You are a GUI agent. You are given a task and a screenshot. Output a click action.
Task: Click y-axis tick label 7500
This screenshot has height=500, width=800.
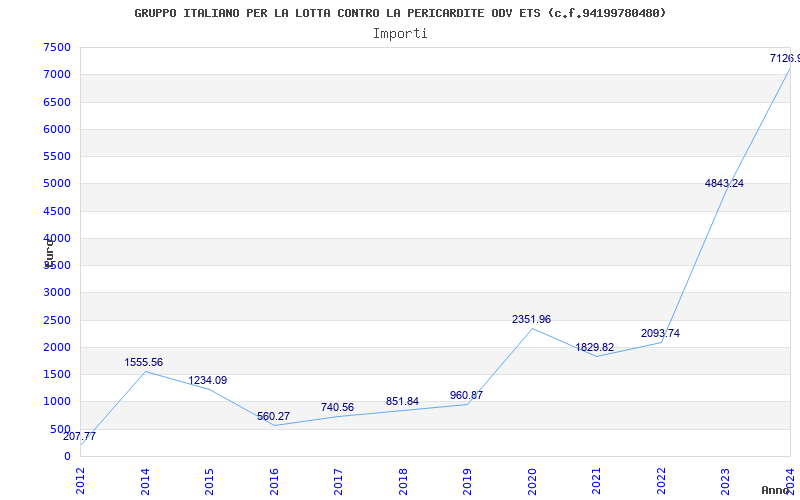(57, 47)
